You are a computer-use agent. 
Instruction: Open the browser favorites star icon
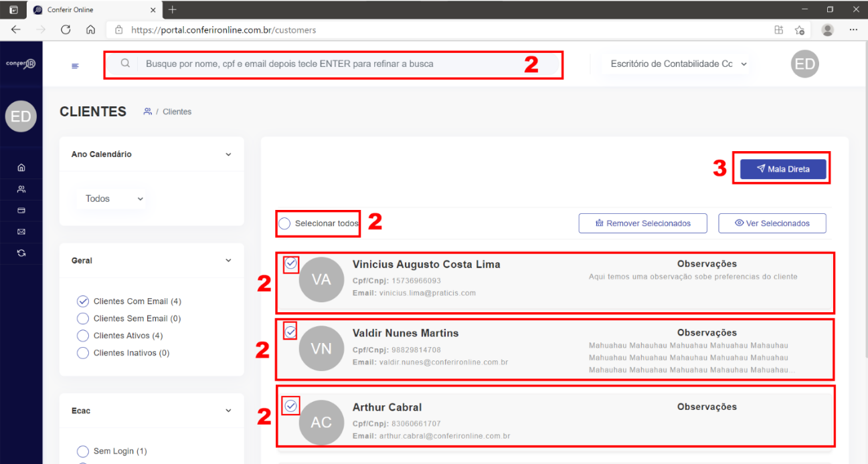pos(799,29)
